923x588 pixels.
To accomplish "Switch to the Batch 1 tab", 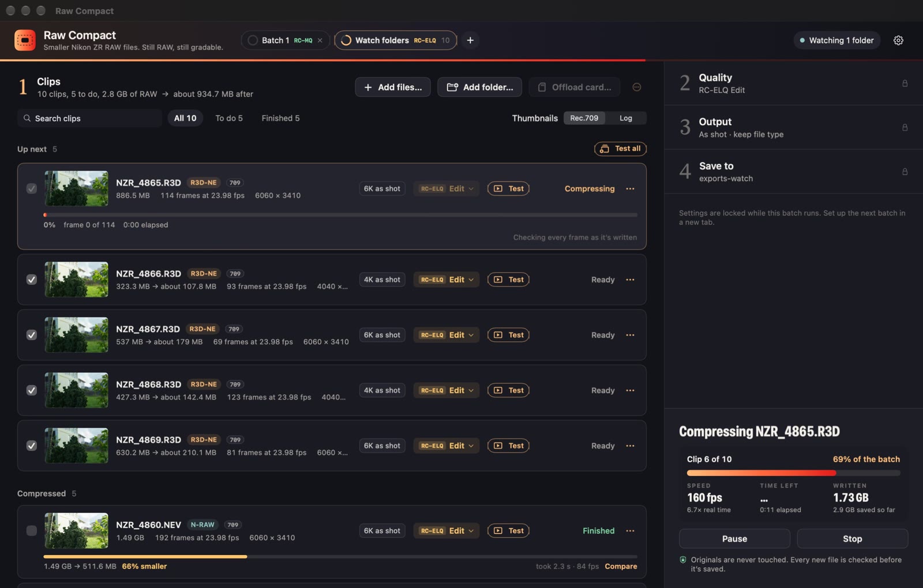I will click(x=285, y=40).
